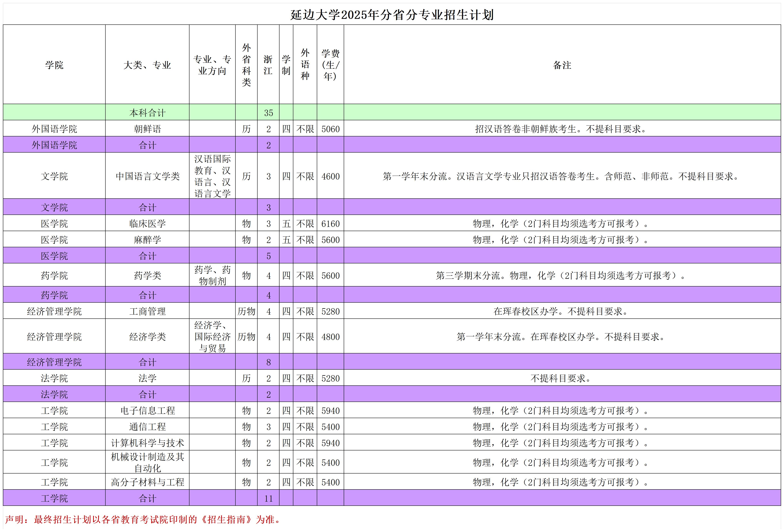Click the 工学院 subtotal value 11
Screen dimensions: 784x532
pos(268,498)
